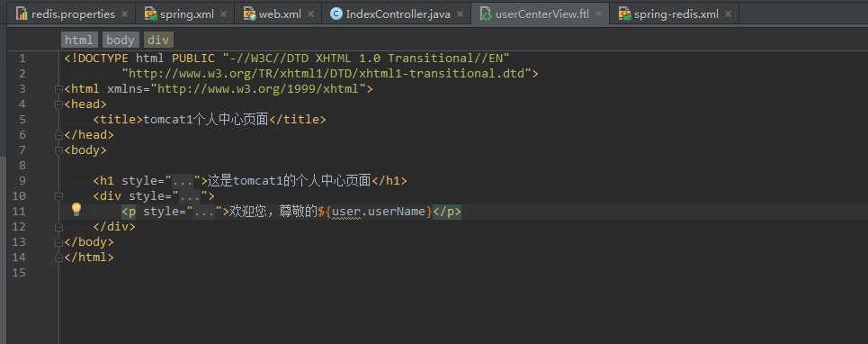Click the DOCTYPE keyword on line 1
868x344 pixels.
(95, 59)
